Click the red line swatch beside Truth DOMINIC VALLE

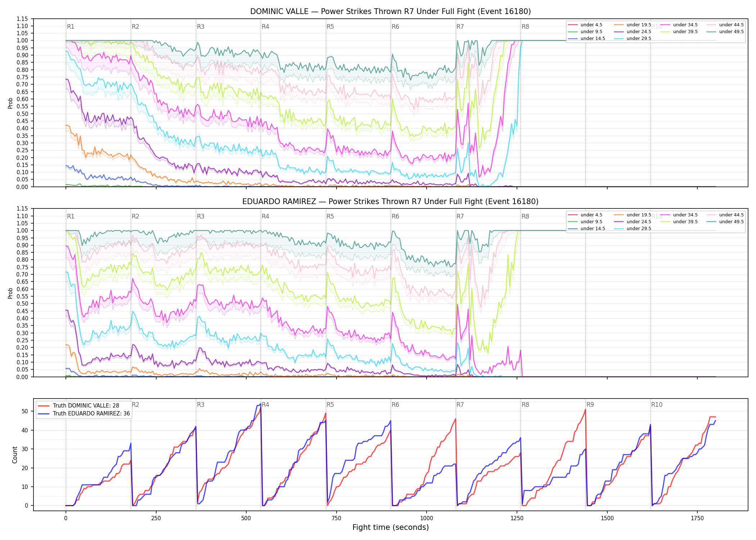click(44, 406)
